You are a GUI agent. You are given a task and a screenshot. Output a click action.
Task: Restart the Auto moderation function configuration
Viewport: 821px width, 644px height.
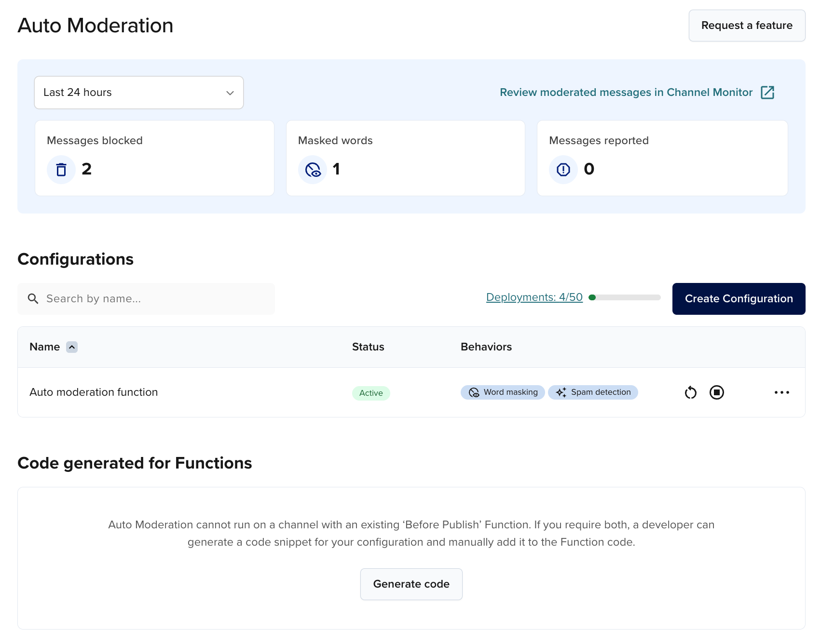[690, 392]
